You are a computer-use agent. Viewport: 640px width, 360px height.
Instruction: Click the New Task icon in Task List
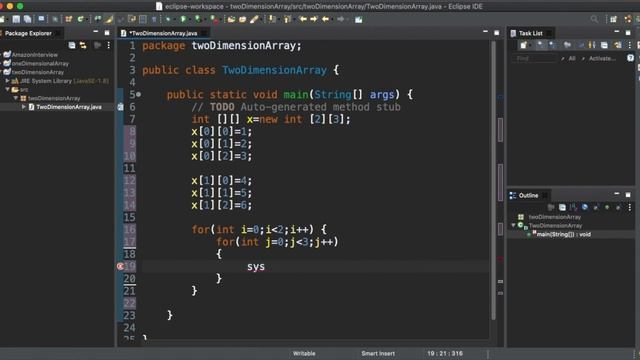523,45
